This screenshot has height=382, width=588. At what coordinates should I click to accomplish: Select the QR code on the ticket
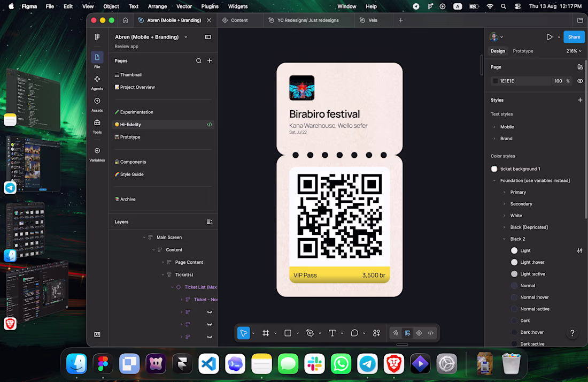pos(339,217)
